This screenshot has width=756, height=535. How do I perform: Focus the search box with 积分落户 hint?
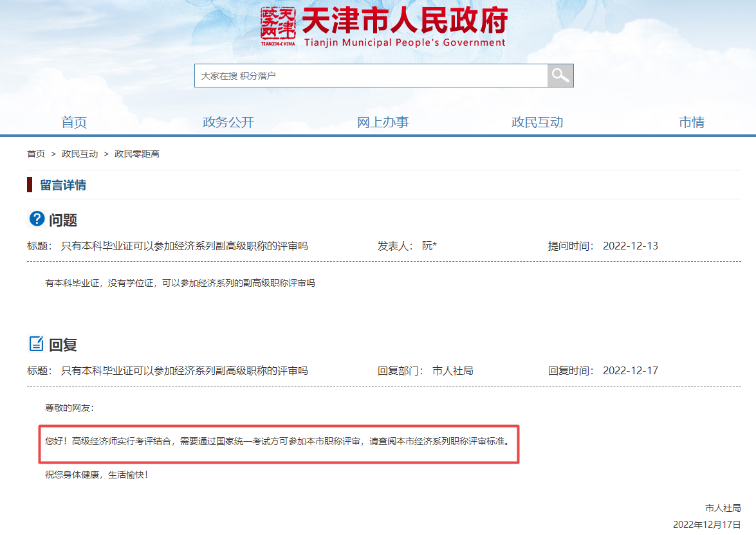371,75
